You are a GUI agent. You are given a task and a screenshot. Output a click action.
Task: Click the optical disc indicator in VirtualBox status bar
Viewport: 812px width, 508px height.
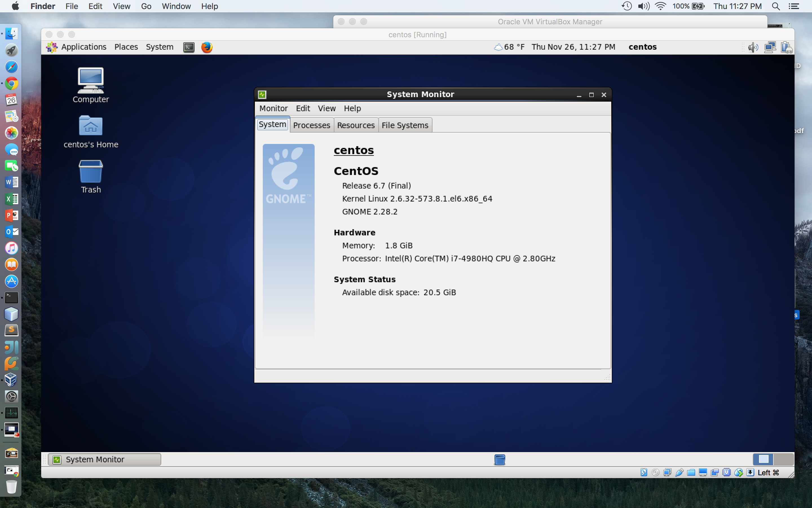[x=655, y=472]
